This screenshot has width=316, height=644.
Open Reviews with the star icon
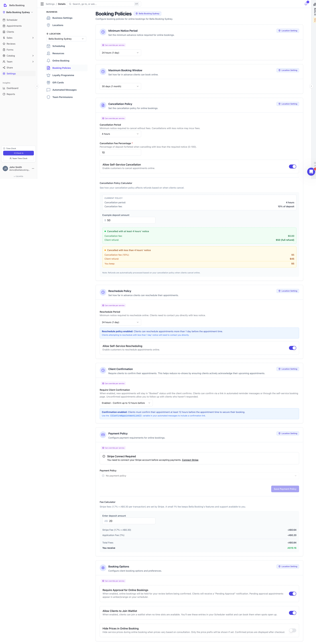point(18,44)
